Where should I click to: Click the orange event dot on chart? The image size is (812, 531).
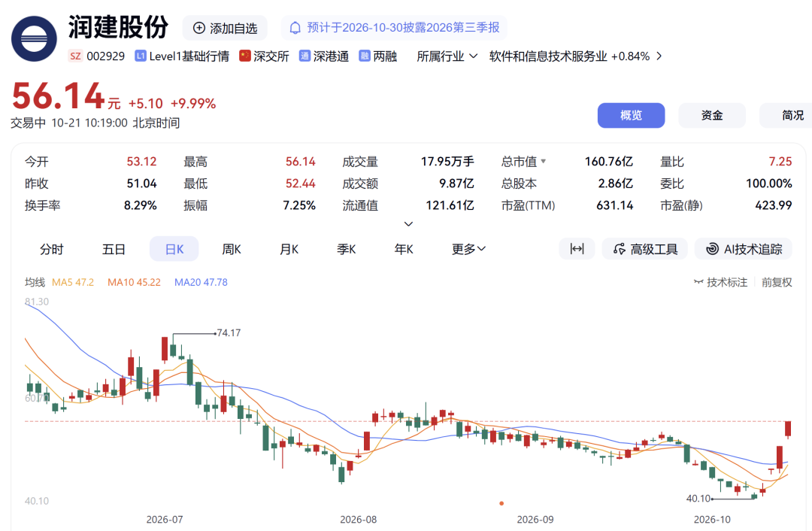point(501,503)
